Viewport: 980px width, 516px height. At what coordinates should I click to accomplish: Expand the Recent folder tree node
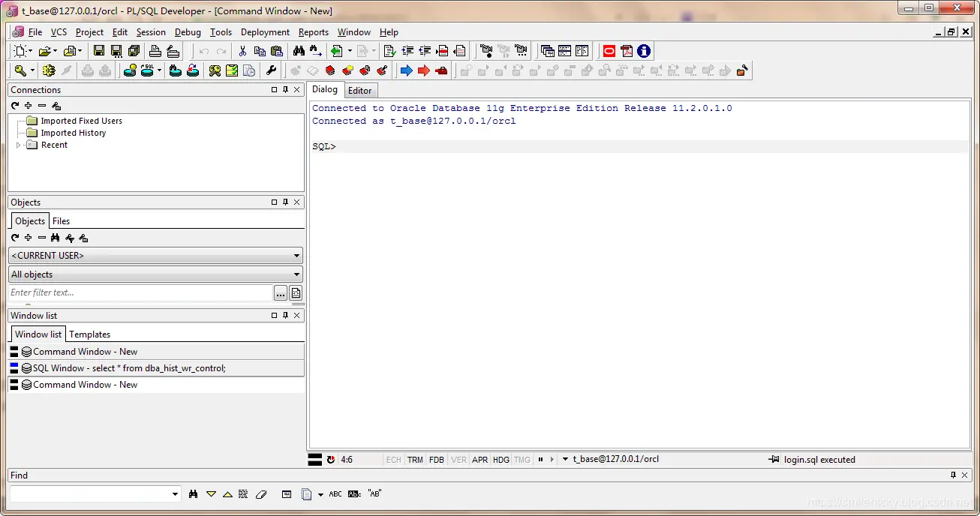(x=19, y=145)
